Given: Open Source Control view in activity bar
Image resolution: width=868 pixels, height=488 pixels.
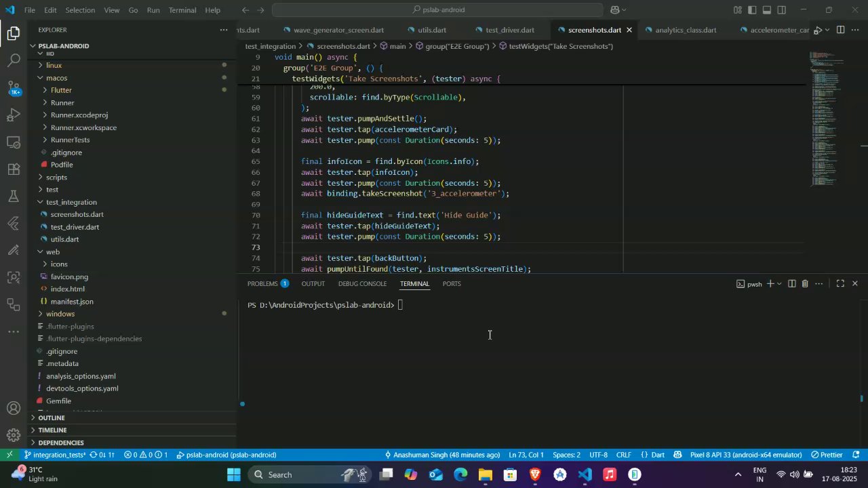Looking at the screenshot, I should click(x=14, y=87).
